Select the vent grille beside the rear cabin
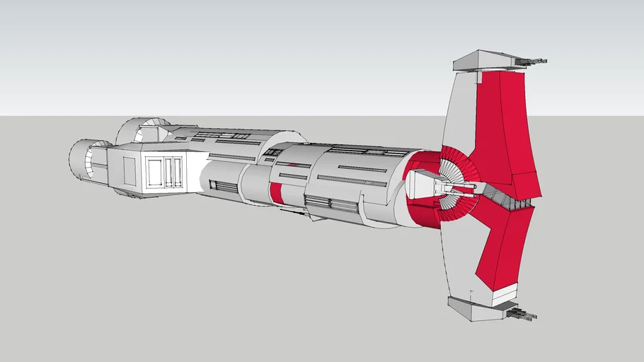The height and width of the screenshot is (362, 644). pyautogui.click(x=224, y=187)
